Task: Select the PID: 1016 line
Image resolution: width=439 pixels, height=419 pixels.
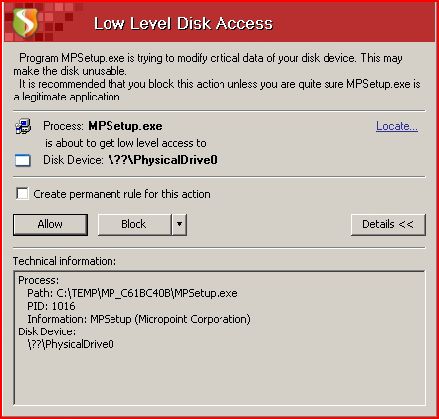Action: point(51,306)
